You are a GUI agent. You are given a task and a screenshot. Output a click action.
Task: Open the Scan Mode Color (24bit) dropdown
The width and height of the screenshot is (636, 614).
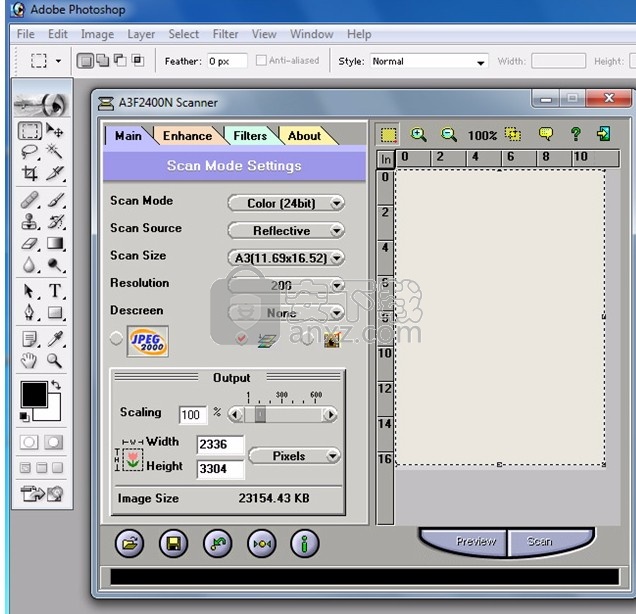click(x=286, y=203)
